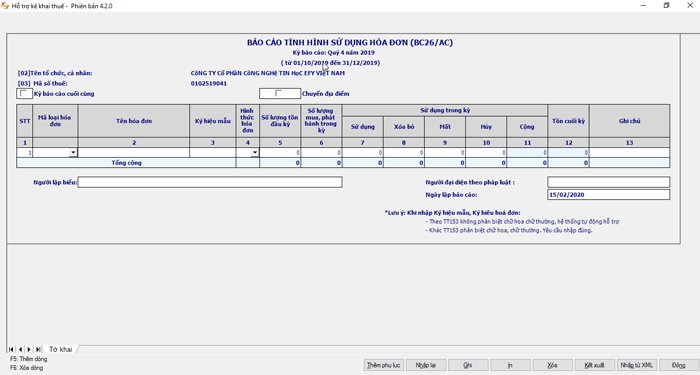Click the Tên hóa đơn cell in row 1
The image size is (700, 375).
tap(133, 153)
